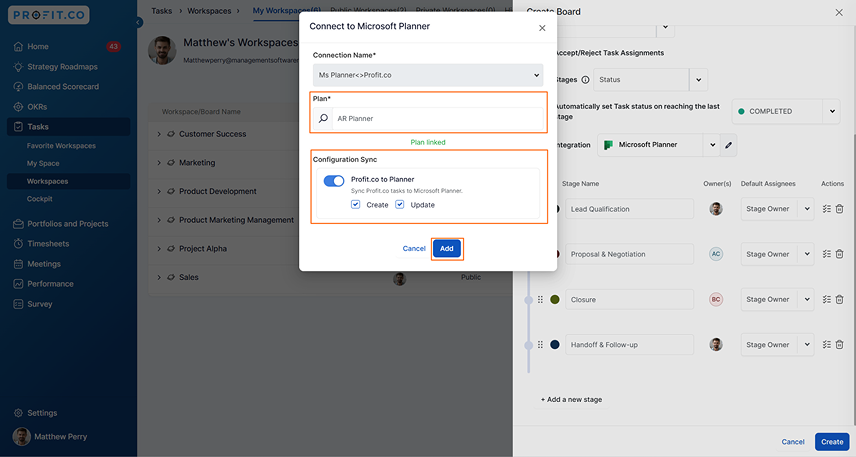Click the green color dot of Closure stage

click(x=555, y=300)
